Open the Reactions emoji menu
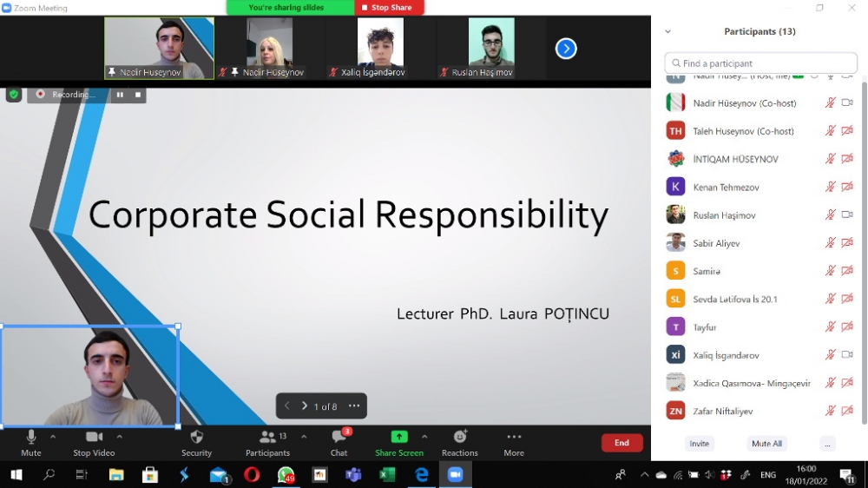Image resolution: width=868 pixels, height=488 pixels. (x=460, y=437)
